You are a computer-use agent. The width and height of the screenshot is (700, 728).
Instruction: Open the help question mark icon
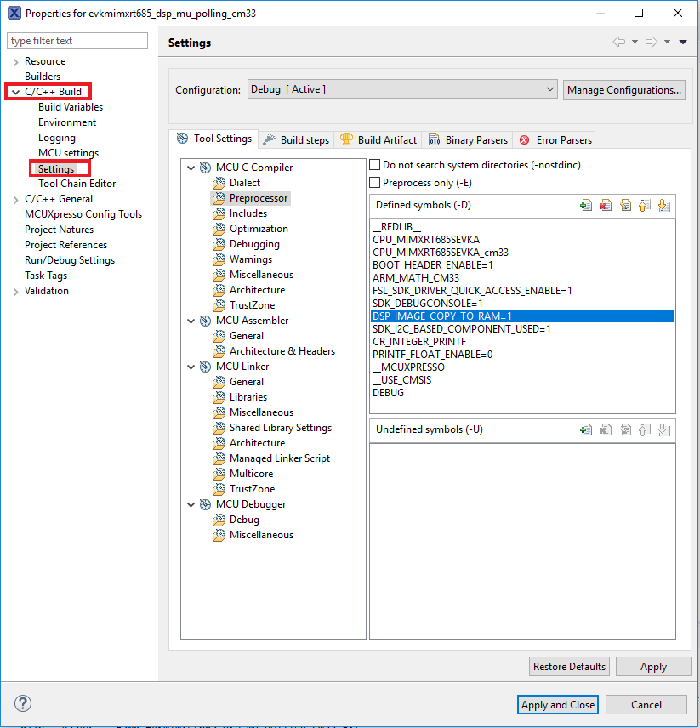pyautogui.click(x=23, y=704)
